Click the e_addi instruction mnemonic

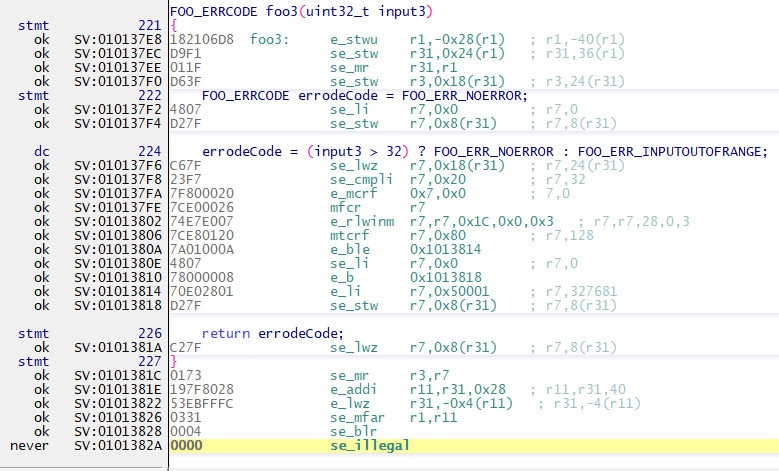354,389
